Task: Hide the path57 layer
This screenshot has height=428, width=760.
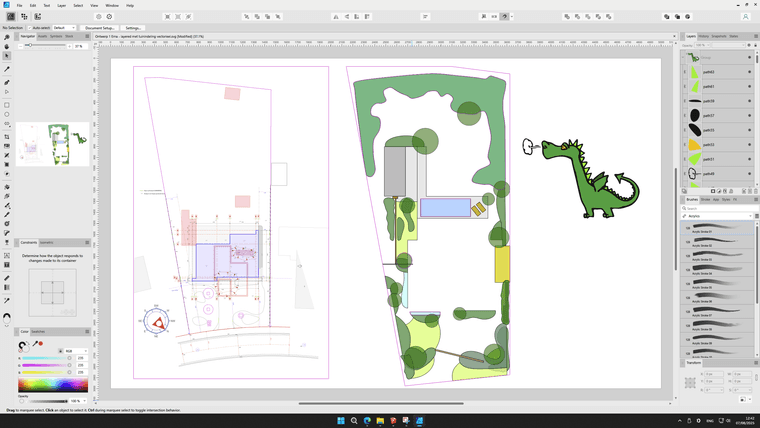Action: [x=749, y=116]
